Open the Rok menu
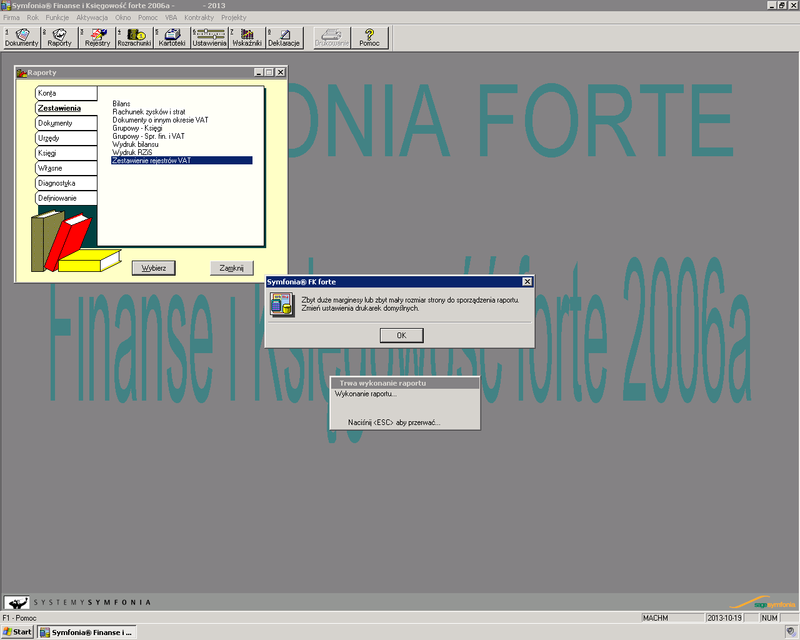Image resolution: width=800 pixels, height=640 pixels. tap(33, 17)
